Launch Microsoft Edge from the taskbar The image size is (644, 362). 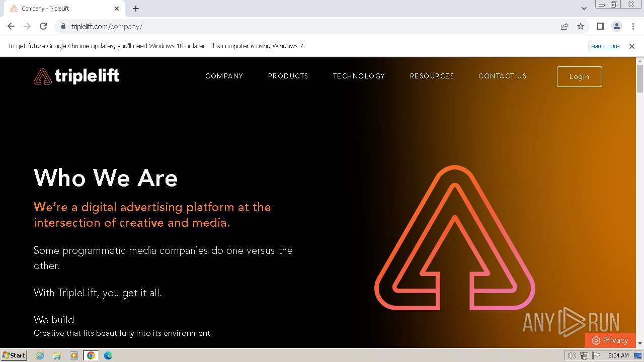108,355
